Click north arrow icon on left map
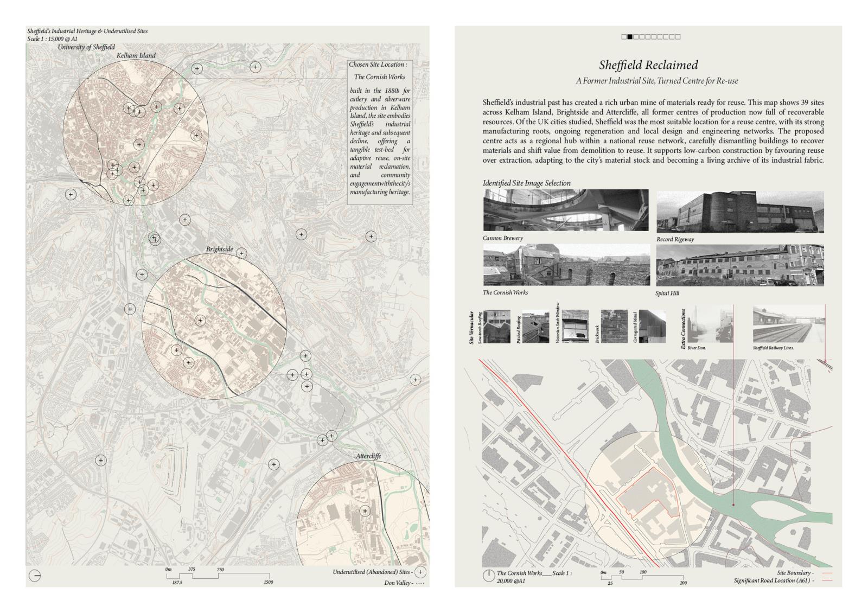 [x=35, y=576]
